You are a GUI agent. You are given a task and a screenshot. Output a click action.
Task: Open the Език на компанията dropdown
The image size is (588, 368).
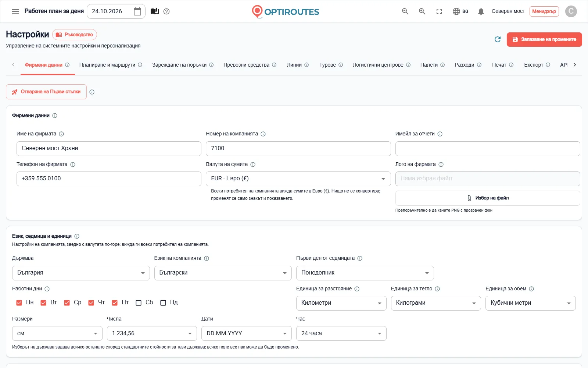tap(223, 273)
